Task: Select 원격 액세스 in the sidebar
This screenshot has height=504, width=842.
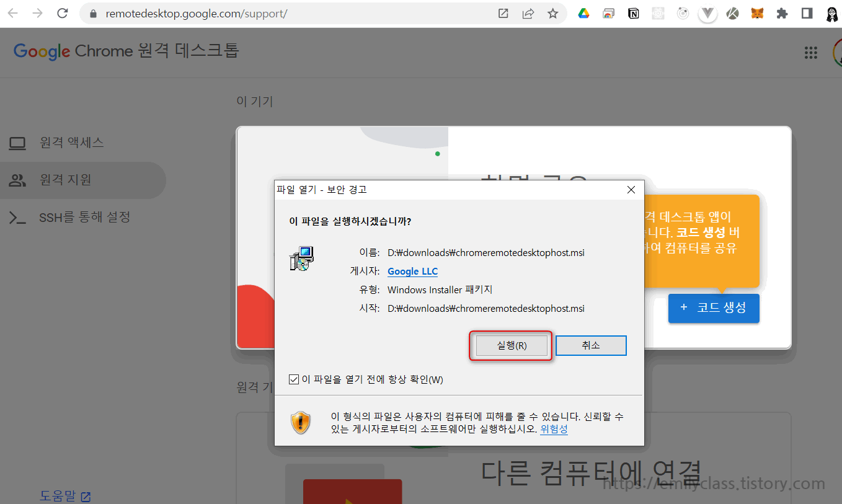Action: (83, 143)
